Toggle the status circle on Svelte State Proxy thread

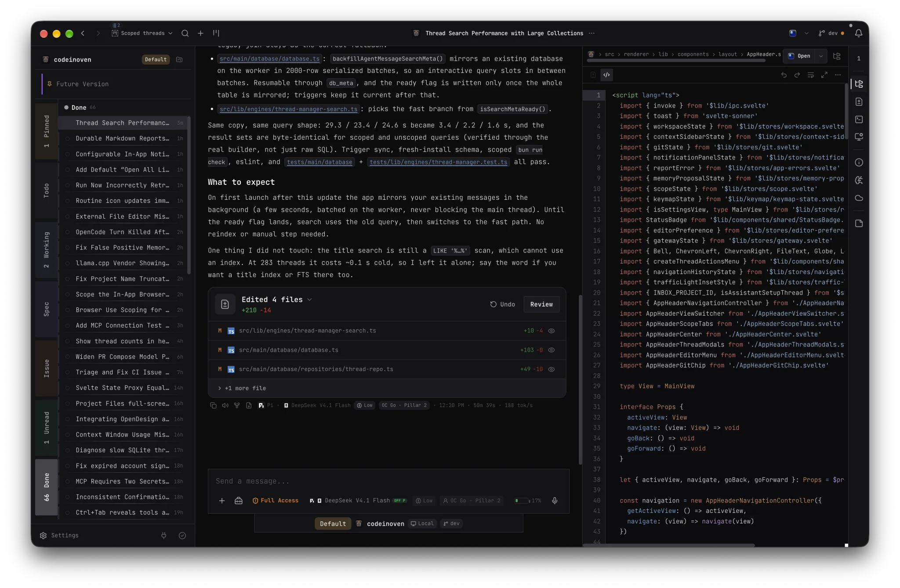(x=68, y=388)
